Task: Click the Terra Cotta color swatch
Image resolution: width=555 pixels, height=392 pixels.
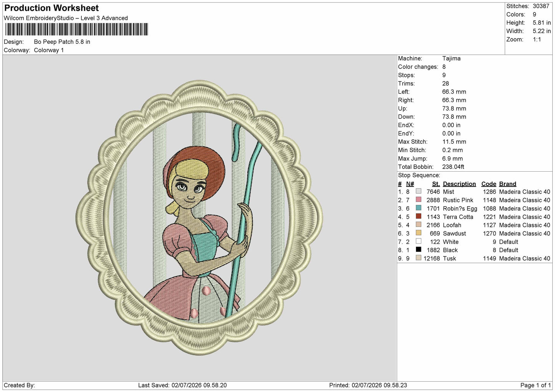Action: tap(419, 217)
